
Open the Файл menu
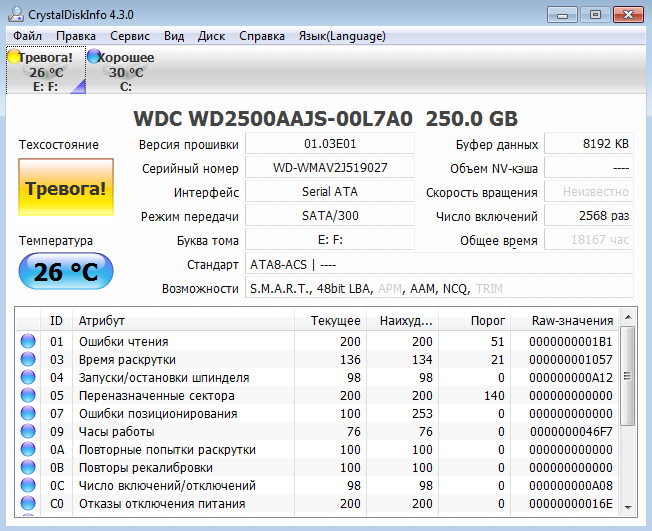click(x=27, y=36)
